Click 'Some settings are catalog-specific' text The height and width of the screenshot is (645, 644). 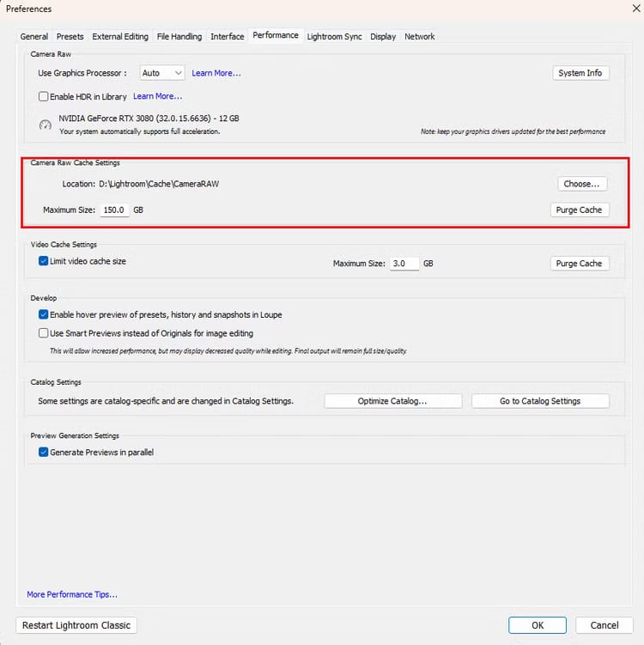(166, 401)
